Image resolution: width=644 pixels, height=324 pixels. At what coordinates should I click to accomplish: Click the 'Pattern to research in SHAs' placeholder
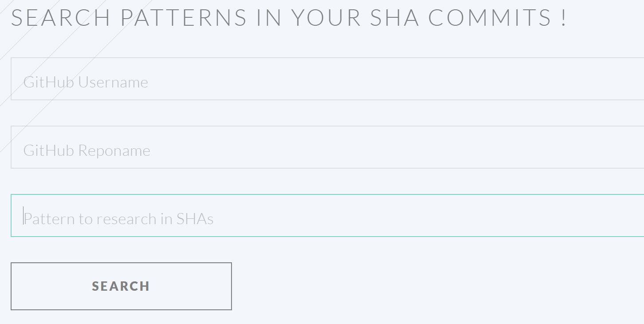118,219
